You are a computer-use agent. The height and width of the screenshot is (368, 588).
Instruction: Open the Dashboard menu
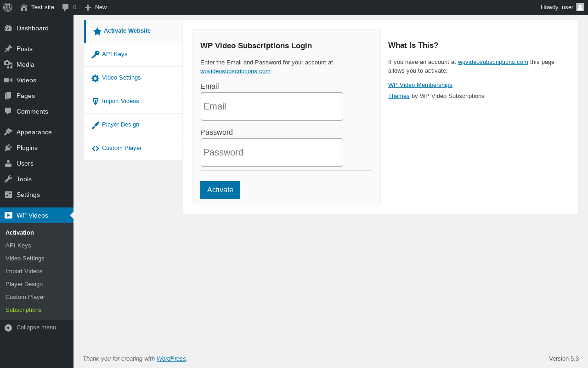coord(37,28)
